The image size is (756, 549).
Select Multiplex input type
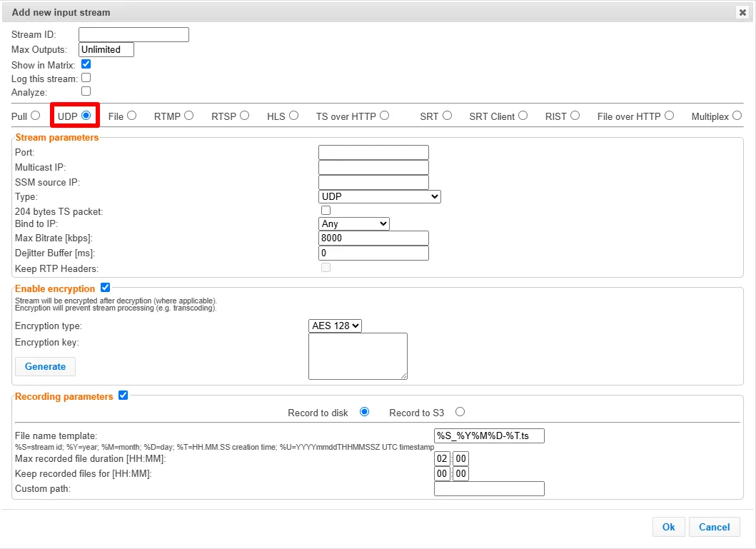737,116
